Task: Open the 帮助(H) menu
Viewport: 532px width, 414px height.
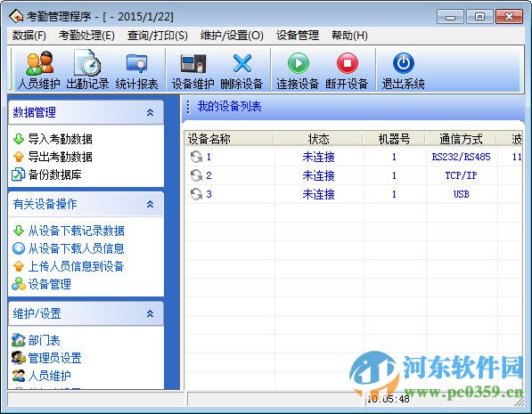Action: 349,36
